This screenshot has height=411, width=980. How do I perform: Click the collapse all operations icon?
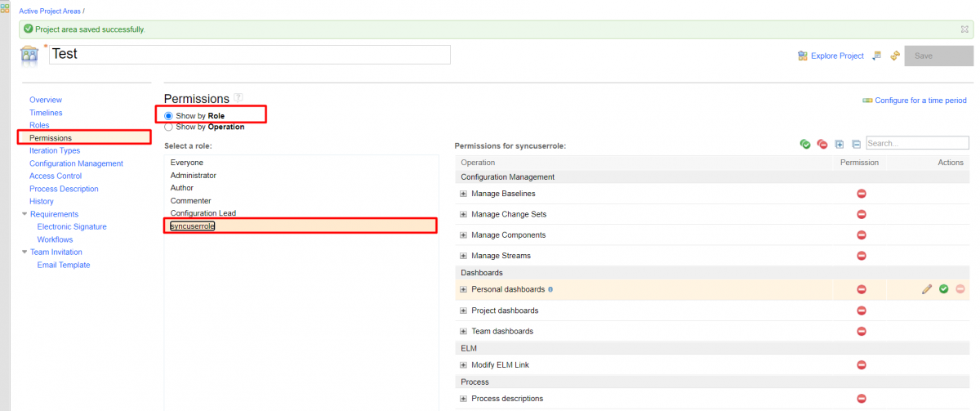pyautogui.click(x=856, y=144)
